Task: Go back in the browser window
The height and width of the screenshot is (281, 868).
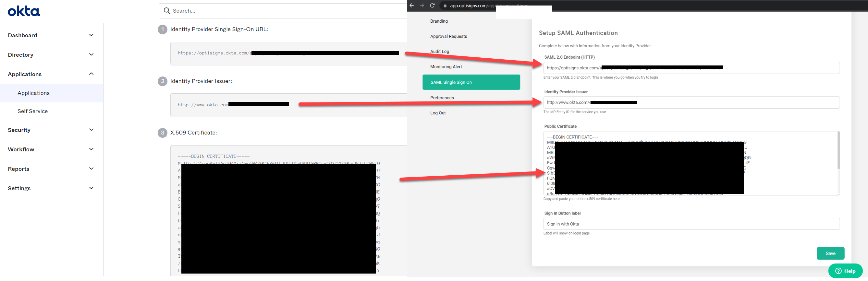Action: (x=411, y=6)
